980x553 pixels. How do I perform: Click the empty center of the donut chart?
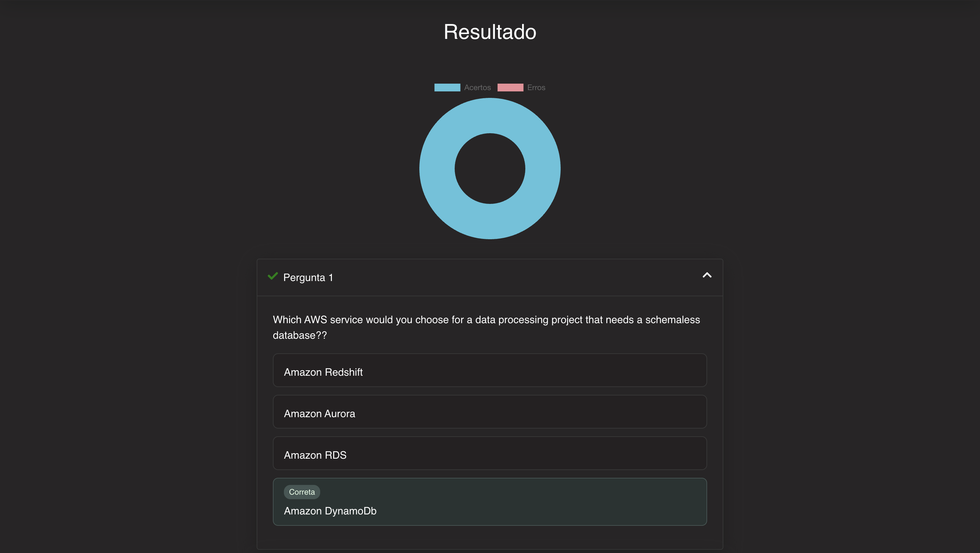point(490,169)
